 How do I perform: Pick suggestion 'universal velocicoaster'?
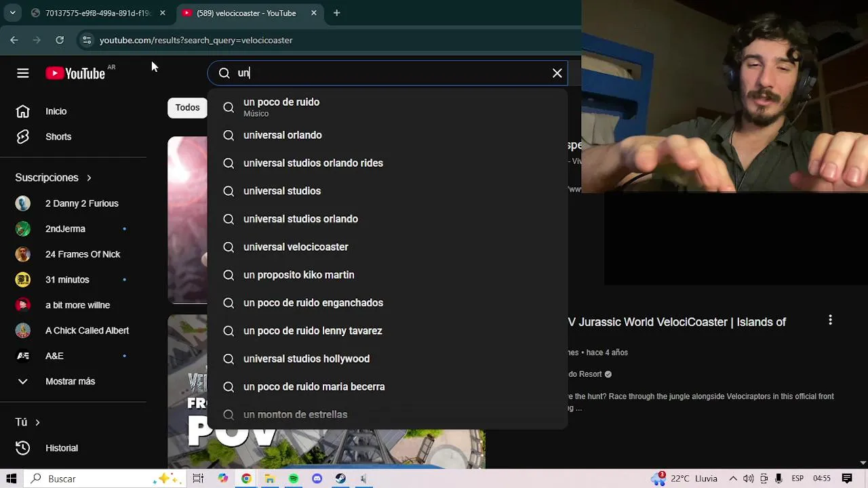pyautogui.click(x=387, y=247)
